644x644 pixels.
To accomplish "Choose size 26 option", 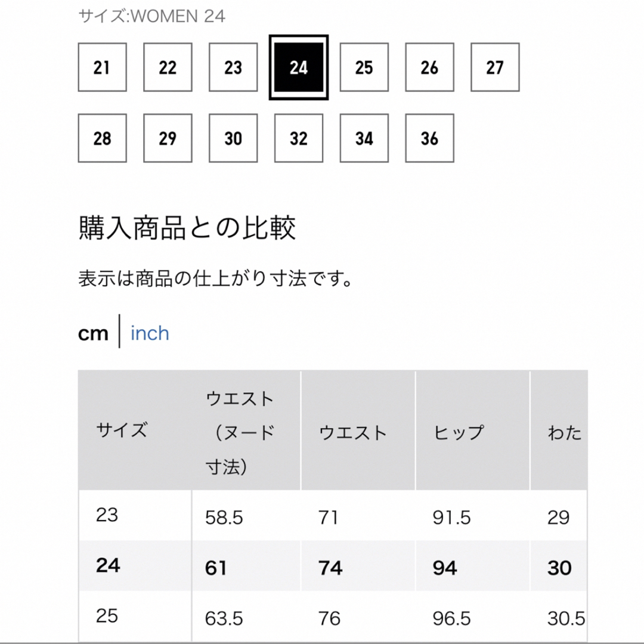I will pos(429,67).
